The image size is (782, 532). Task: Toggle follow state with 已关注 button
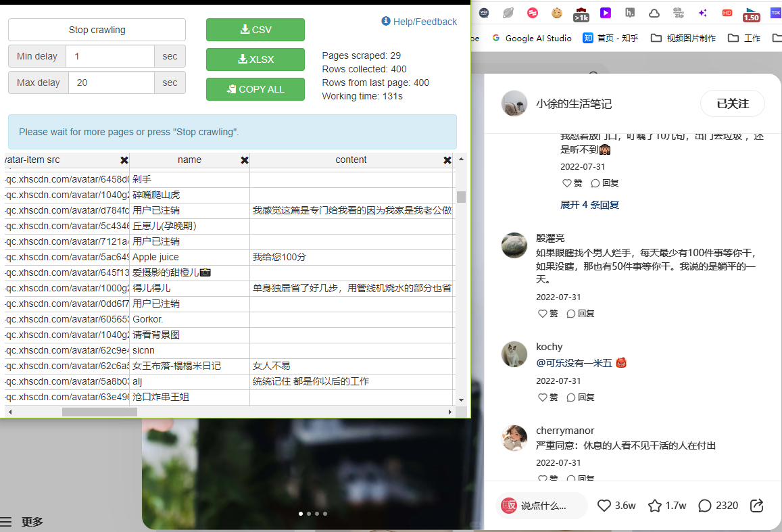coord(733,103)
